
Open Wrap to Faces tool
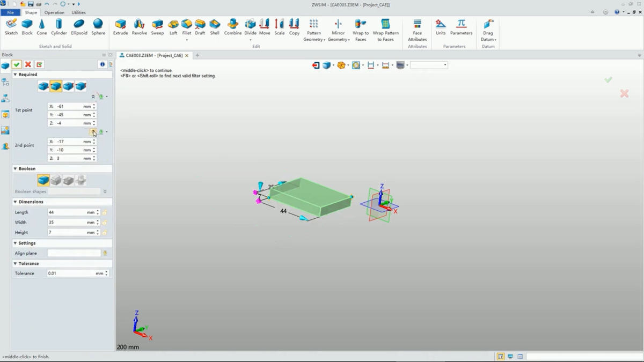click(x=361, y=30)
